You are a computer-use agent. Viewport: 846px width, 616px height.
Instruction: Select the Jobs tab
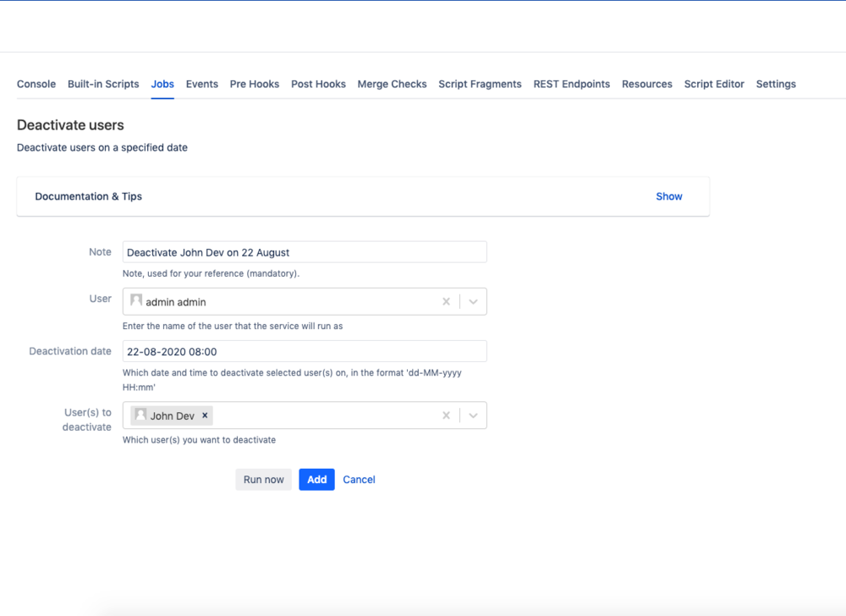(x=162, y=84)
